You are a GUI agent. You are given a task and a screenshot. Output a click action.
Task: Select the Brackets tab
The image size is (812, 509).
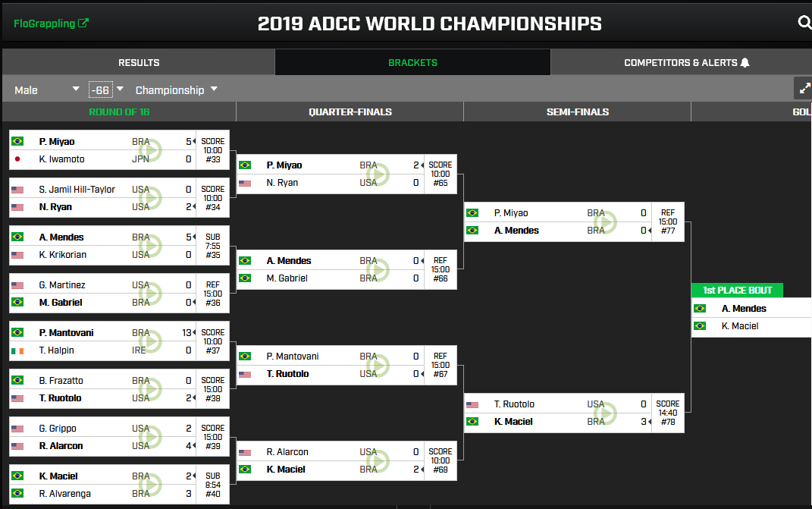click(x=412, y=62)
